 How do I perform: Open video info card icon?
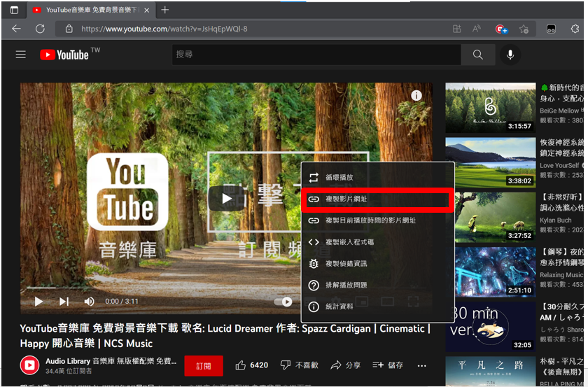(x=416, y=96)
